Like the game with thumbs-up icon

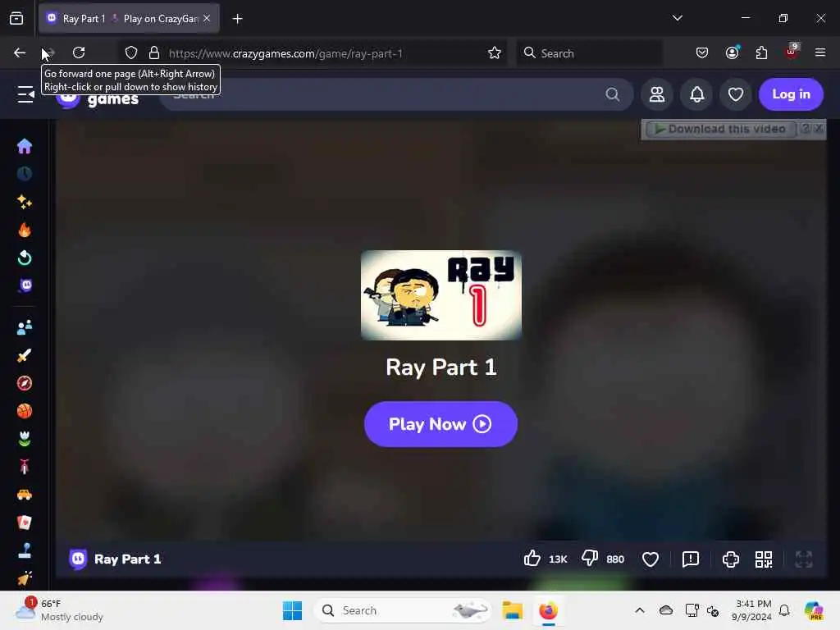click(532, 558)
